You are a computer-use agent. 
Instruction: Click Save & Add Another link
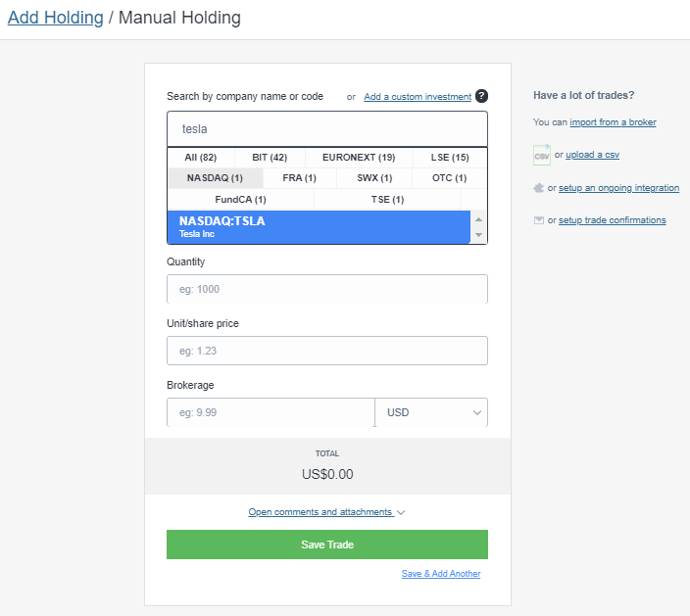441,574
